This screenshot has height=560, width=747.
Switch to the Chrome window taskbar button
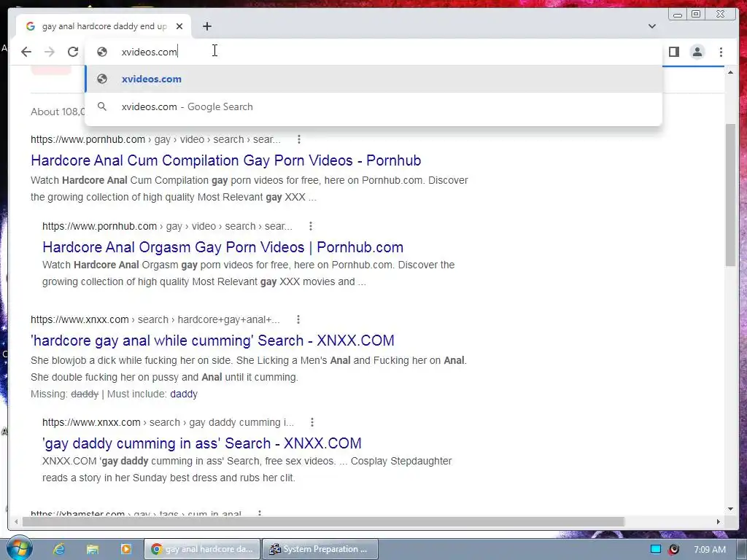203,549
